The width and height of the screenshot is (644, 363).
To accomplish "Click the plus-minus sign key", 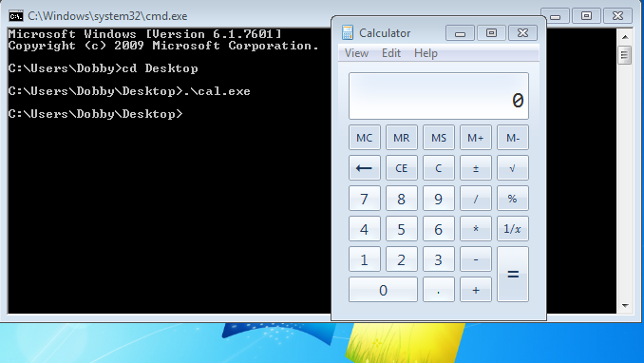I will click(476, 168).
